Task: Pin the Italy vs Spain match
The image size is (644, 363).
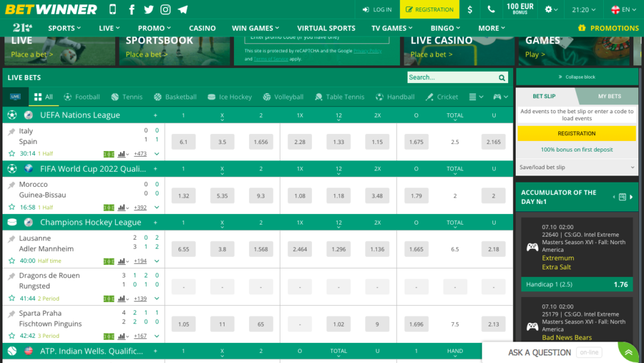Action: (x=11, y=132)
